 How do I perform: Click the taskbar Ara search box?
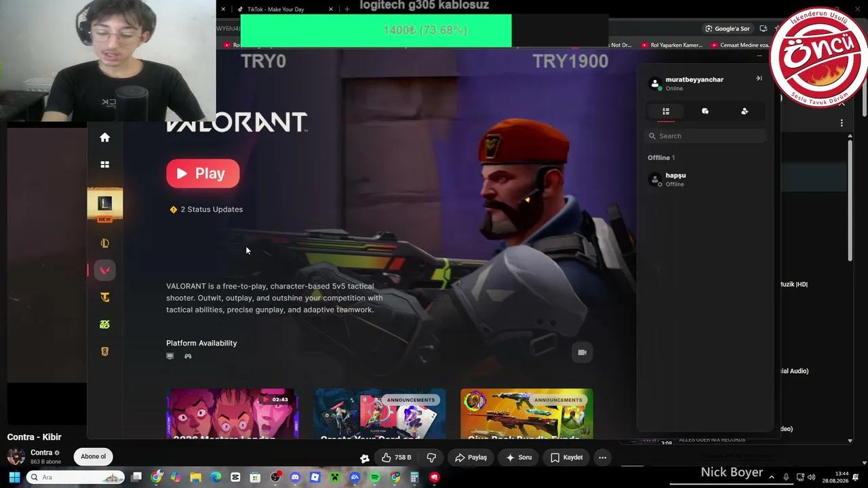[77, 477]
